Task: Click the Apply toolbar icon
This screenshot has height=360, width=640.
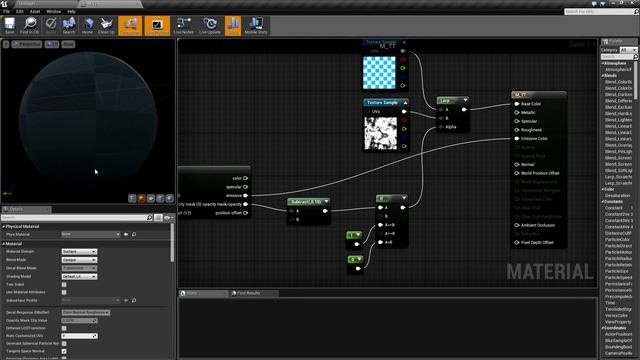Action: (x=51, y=25)
